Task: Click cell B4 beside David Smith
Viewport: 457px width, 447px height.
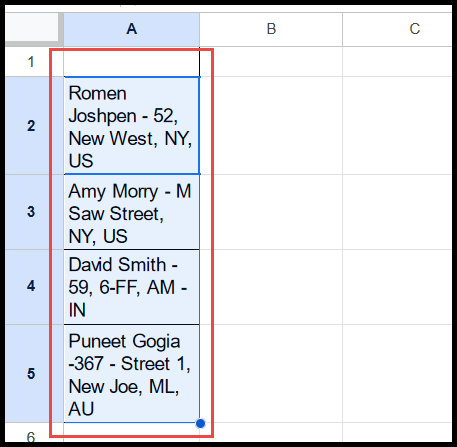Action: [271, 286]
